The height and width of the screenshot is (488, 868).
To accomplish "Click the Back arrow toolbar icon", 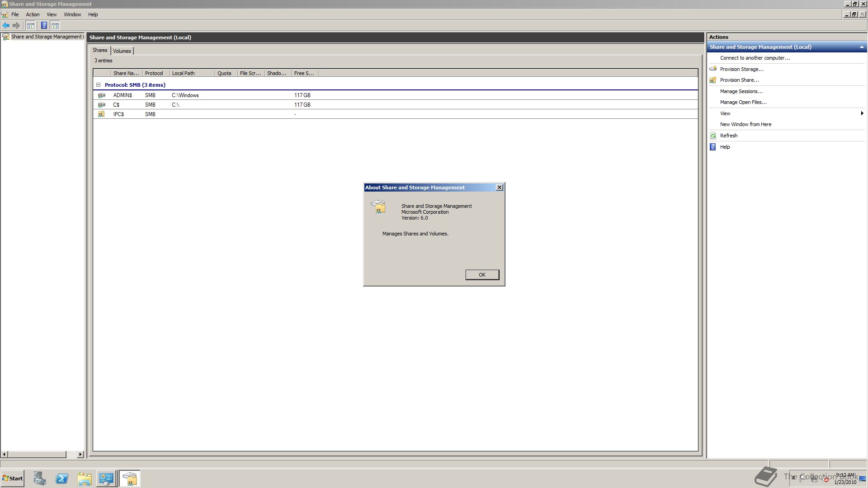I will click(6, 26).
